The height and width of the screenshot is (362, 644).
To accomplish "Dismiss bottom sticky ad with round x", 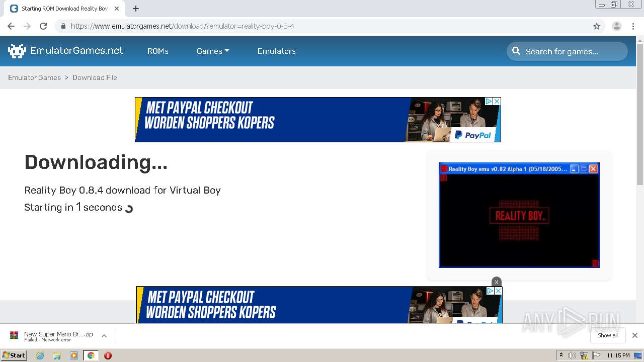I will 497,282.
